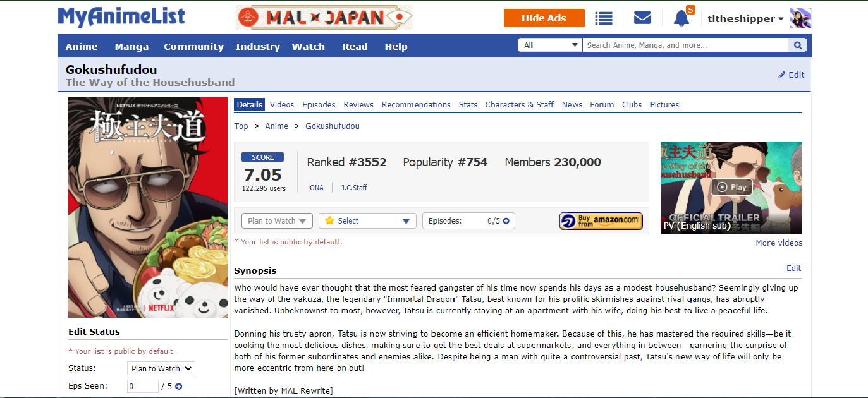Open the Status dropdown in Edit Status
Viewport: 868px width, 398px height.
pos(161,369)
